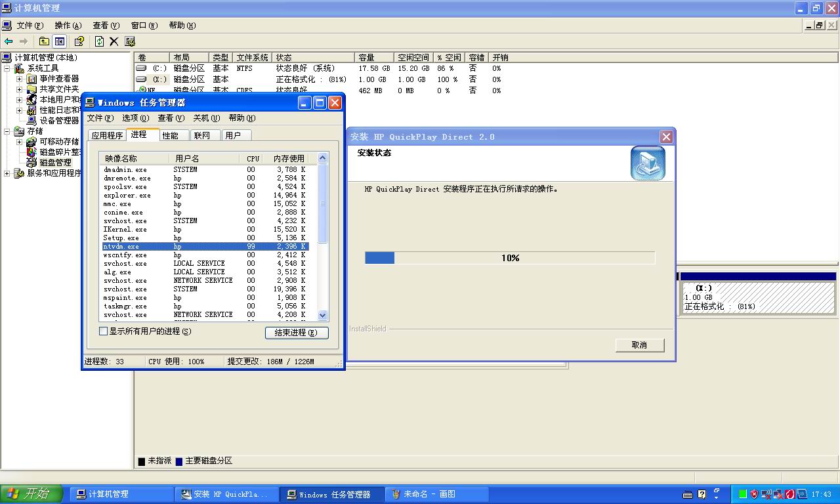Open Task Manager 文件(F) menu
The width and height of the screenshot is (840, 504).
coord(100,118)
